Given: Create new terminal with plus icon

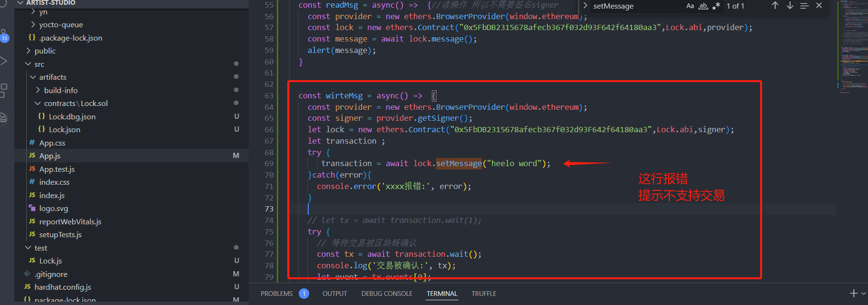Looking at the screenshot, I should point(854,293).
